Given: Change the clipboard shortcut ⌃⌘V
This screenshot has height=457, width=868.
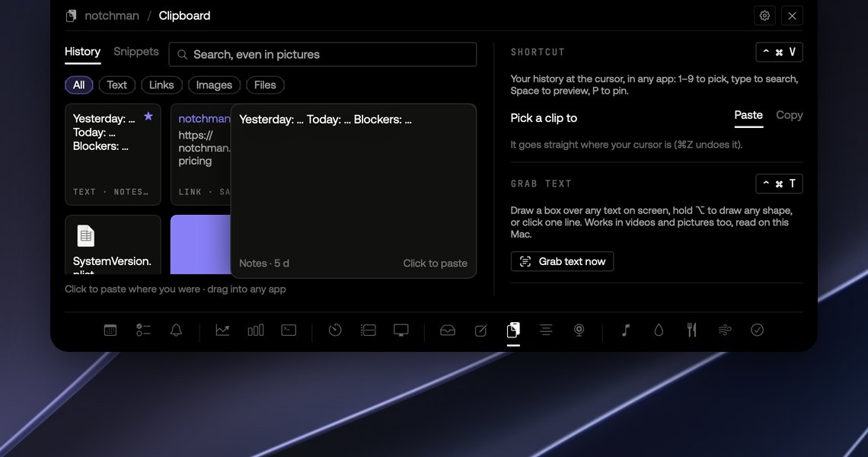Looking at the screenshot, I should pos(779,52).
